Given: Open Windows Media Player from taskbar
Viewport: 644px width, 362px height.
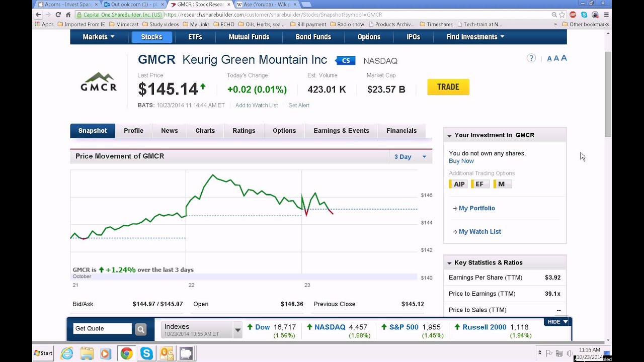Looking at the screenshot, I should pyautogui.click(x=106, y=353).
